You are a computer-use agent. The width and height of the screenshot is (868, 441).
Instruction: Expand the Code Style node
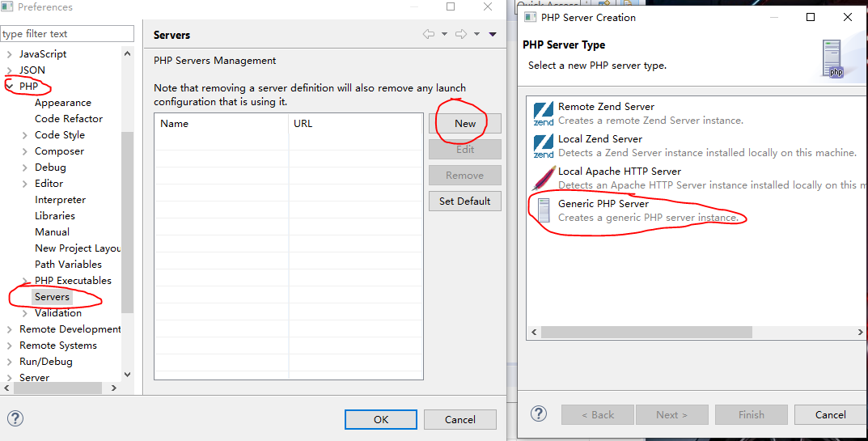(x=25, y=135)
